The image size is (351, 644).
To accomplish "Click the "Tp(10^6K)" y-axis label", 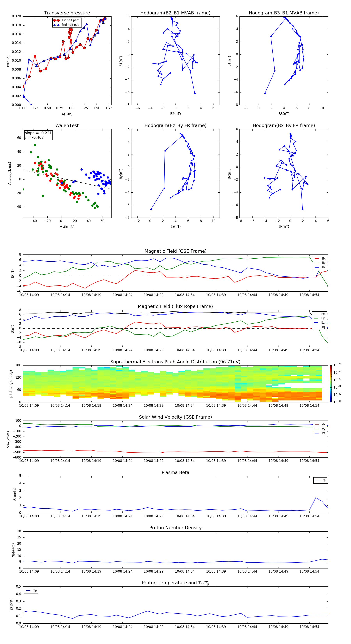I will coord(11,605).
